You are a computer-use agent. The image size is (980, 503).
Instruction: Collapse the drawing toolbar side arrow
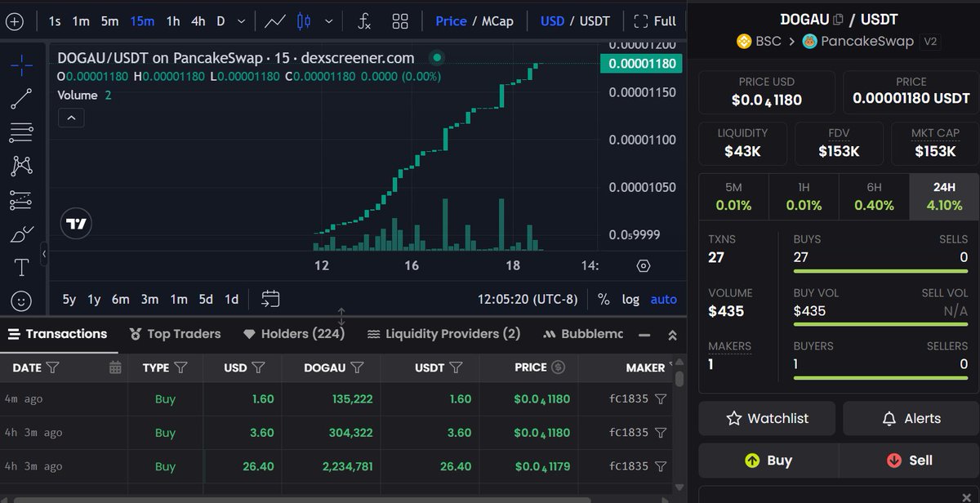(44, 254)
